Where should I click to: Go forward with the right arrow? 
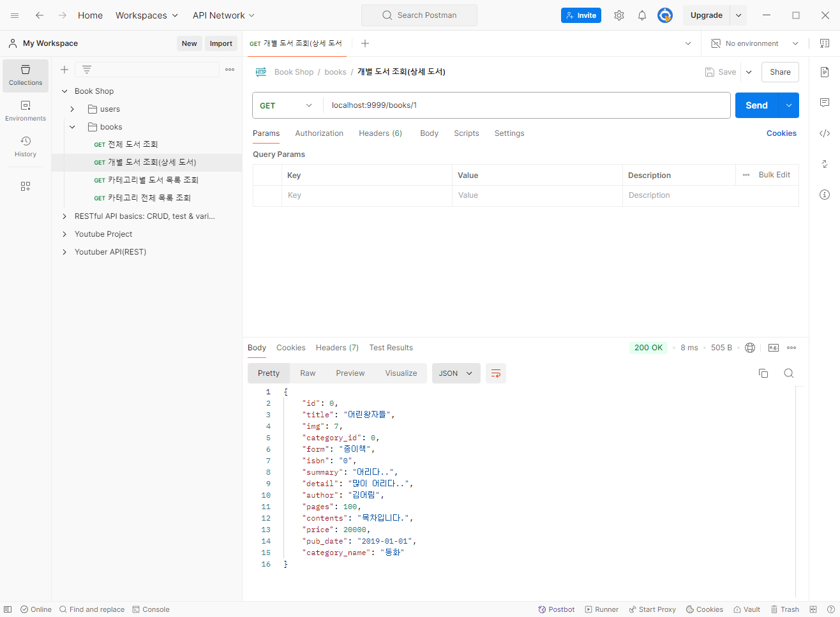pos(63,15)
